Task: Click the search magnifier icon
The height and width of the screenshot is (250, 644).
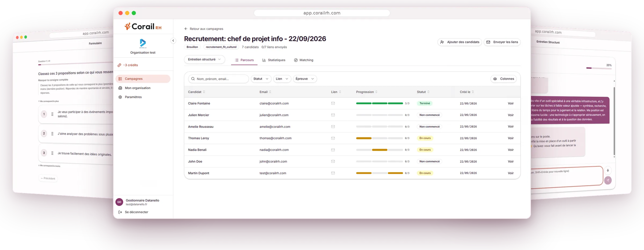Action: point(193,79)
